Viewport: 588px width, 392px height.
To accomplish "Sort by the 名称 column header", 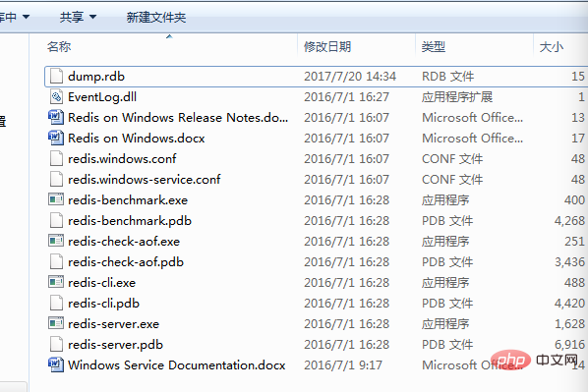I will click(59, 47).
